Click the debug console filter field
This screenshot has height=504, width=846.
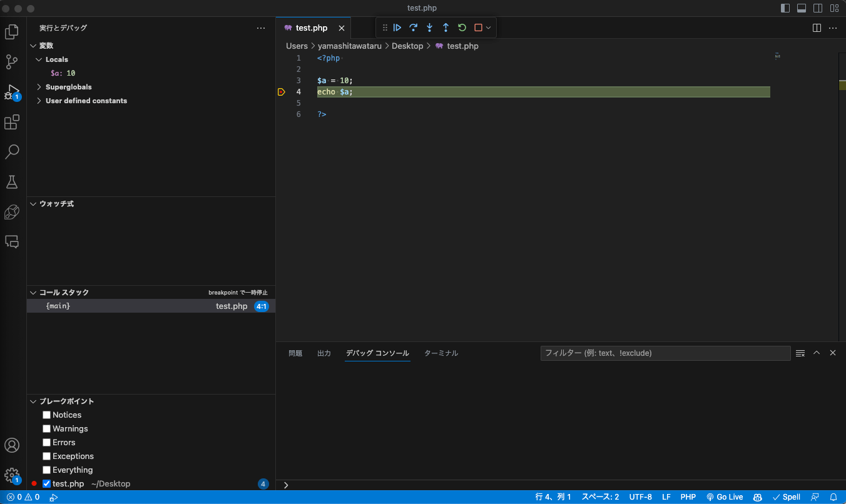coord(665,353)
